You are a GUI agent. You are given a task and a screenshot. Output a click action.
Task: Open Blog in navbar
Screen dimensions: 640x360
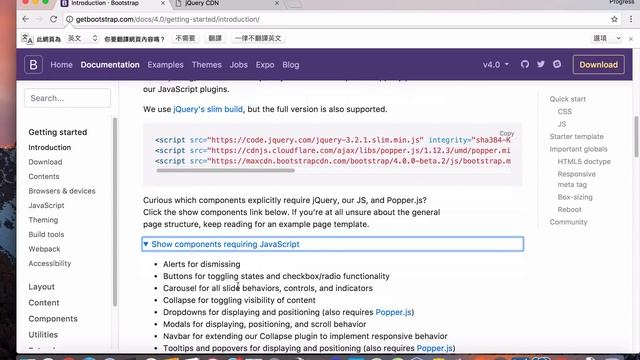pyautogui.click(x=291, y=64)
